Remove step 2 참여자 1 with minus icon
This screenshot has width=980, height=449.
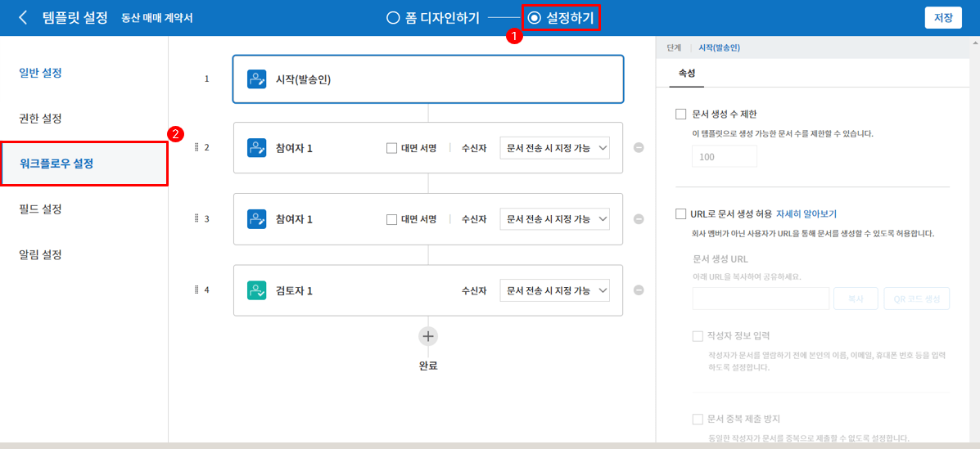(x=639, y=148)
